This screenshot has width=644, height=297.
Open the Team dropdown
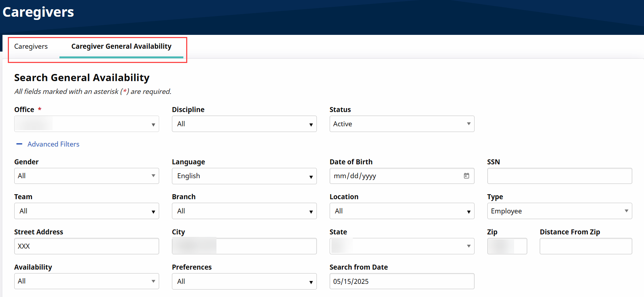87,211
